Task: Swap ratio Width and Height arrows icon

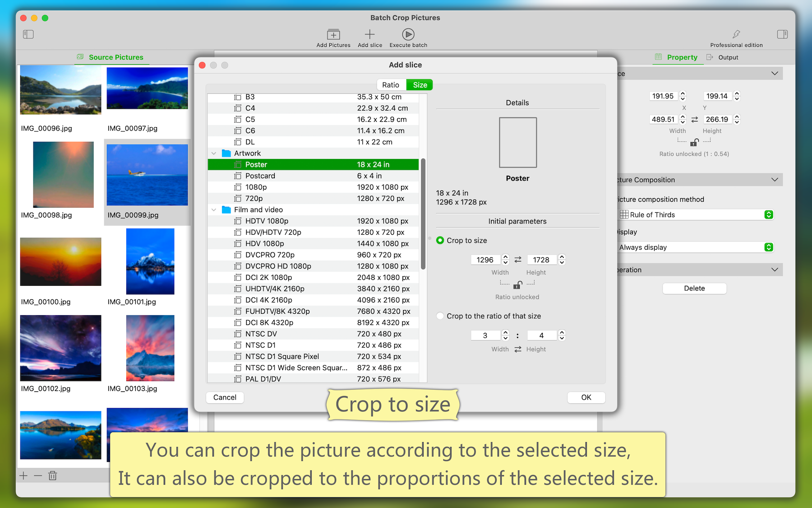Action: [x=518, y=349]
